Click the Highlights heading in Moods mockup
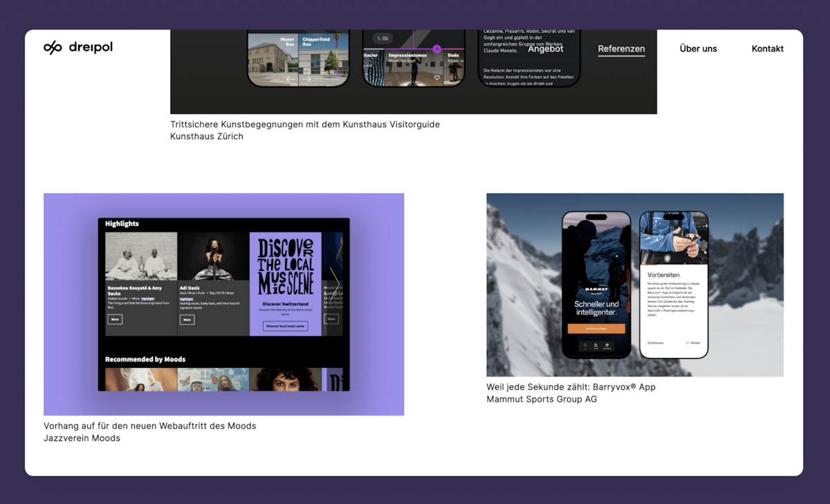 [x=122, y=223]
